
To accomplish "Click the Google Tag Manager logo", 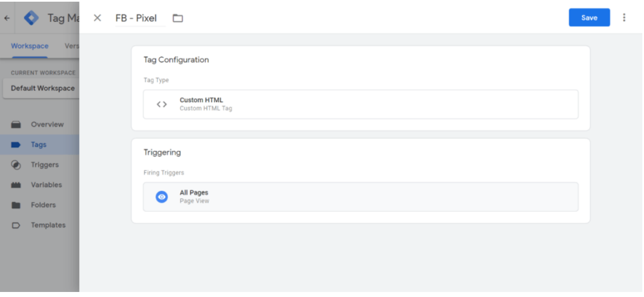I will (x=31, y=18).
